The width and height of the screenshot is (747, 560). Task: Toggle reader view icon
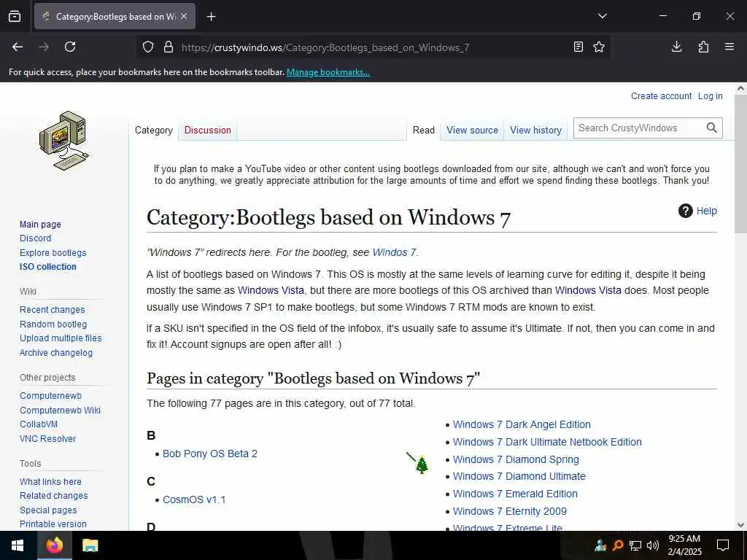coord(578,47)
